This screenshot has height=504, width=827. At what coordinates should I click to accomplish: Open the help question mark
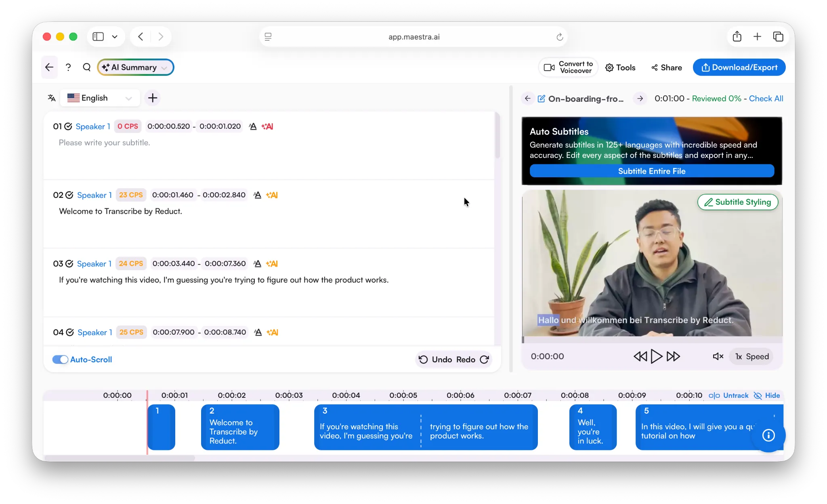[68, 67]
